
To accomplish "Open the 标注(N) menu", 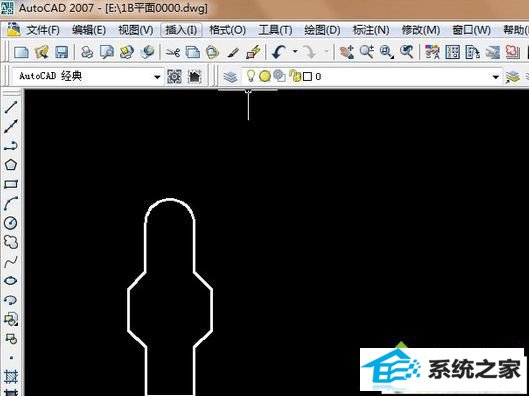I will click(371, 30).
